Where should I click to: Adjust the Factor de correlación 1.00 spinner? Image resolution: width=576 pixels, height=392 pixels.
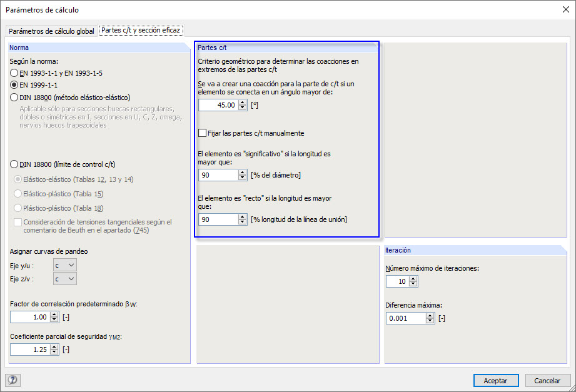point(54,317)
